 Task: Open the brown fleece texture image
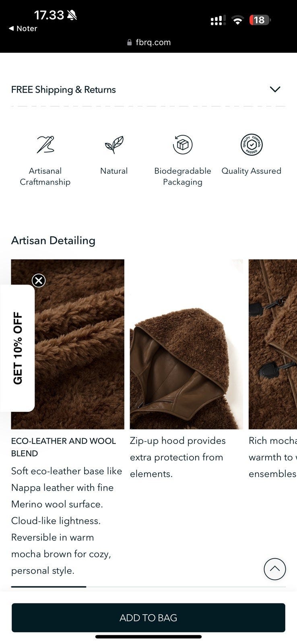pyautogui.click(x=68, y=344)
